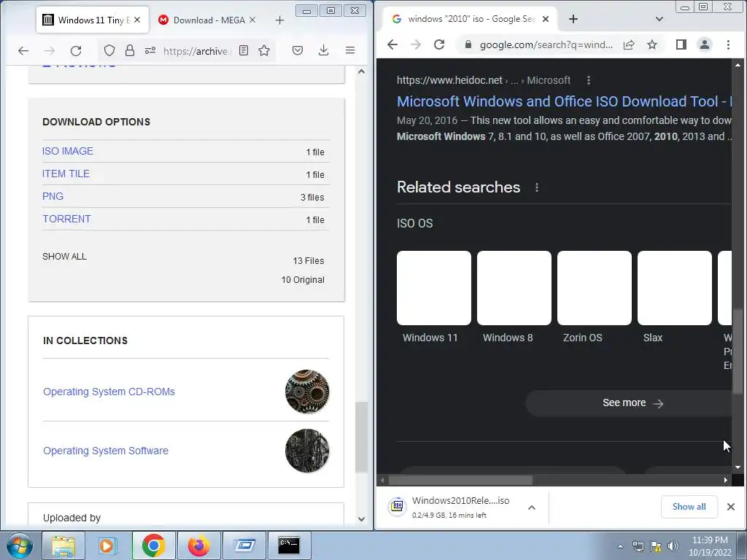The width and height of the screenshot is (747, 560).
Task: Open Firefox hamburger application menu
Action: pyautogui.click(x=350, y=50)
